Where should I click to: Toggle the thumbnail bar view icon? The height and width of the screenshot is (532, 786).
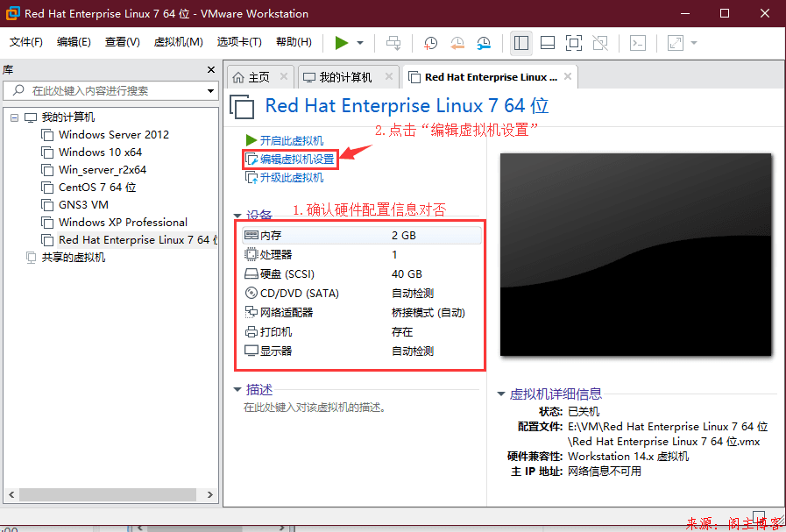(x=548, y=43)
